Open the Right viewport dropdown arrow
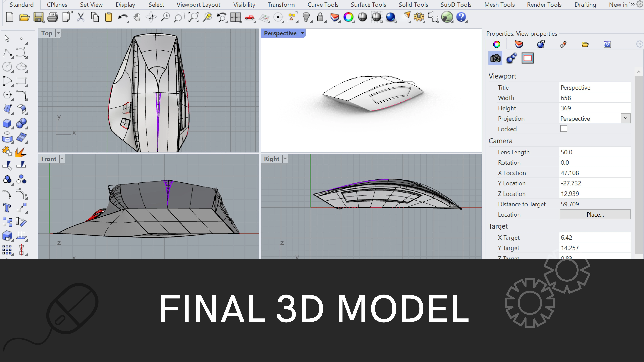The height and width of the screenshot is (362, 644). pyautogui.click(x=285, y=159)
